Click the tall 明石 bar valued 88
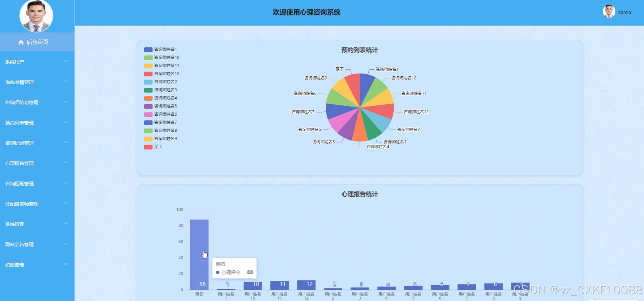 [199, 255]
